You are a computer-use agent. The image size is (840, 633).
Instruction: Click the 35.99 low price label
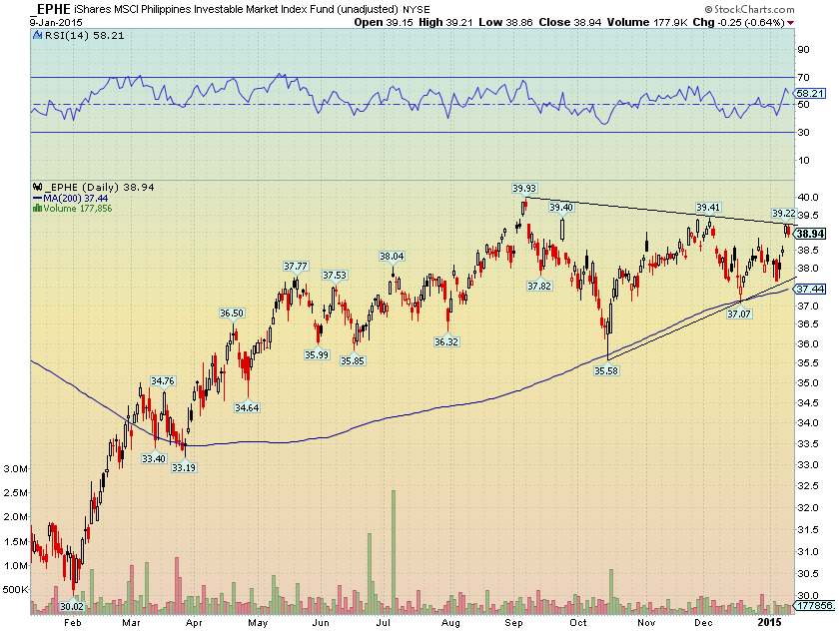coord(317,354)
